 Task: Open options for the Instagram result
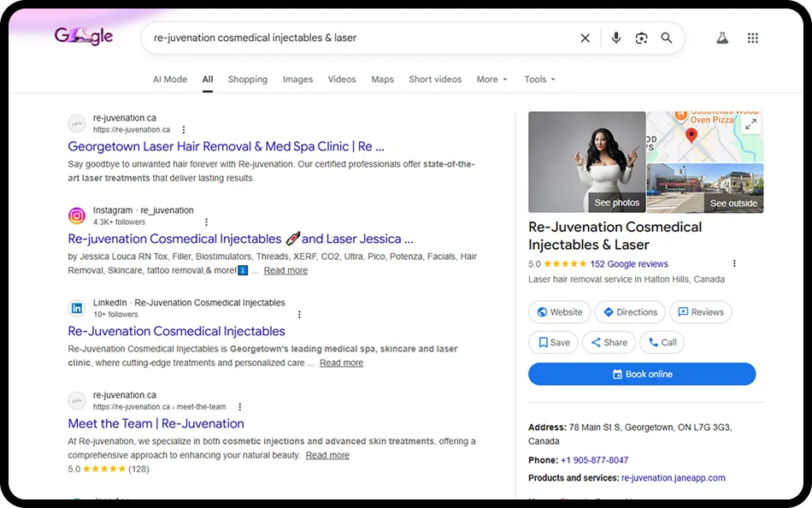pos(206,222)
